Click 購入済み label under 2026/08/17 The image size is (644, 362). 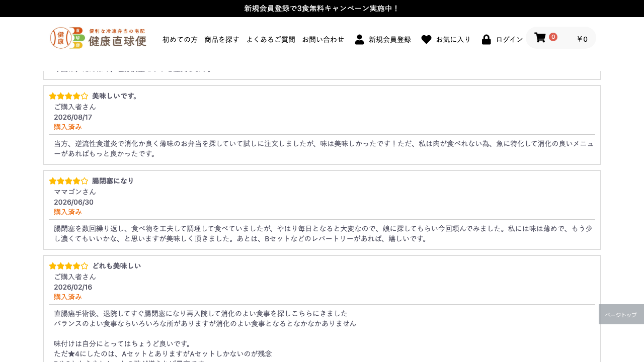click(68, 127)
